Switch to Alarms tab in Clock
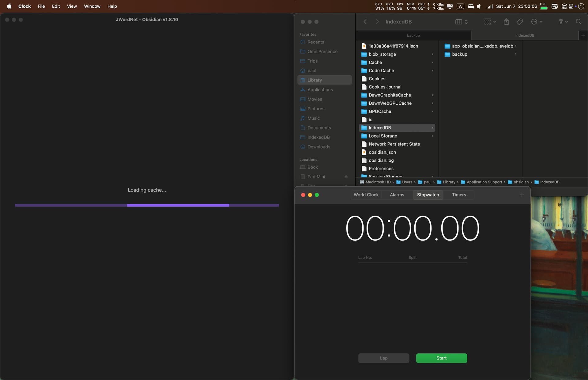The height and width of the screenshot is (380, 588). [x=397, y=195]
